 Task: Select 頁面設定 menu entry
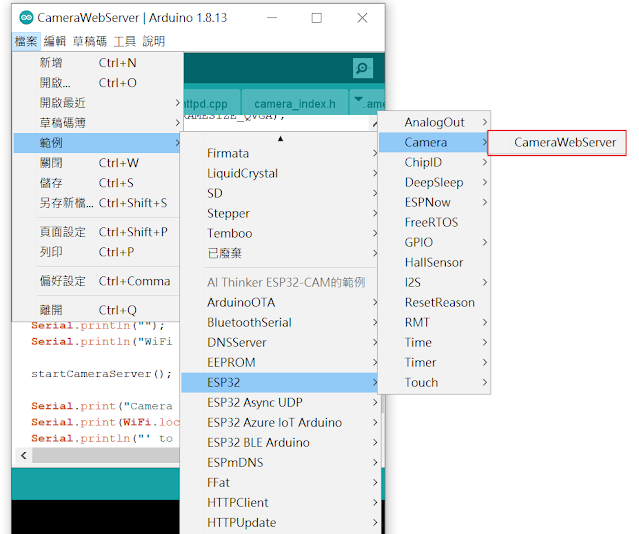coord(98,232)
